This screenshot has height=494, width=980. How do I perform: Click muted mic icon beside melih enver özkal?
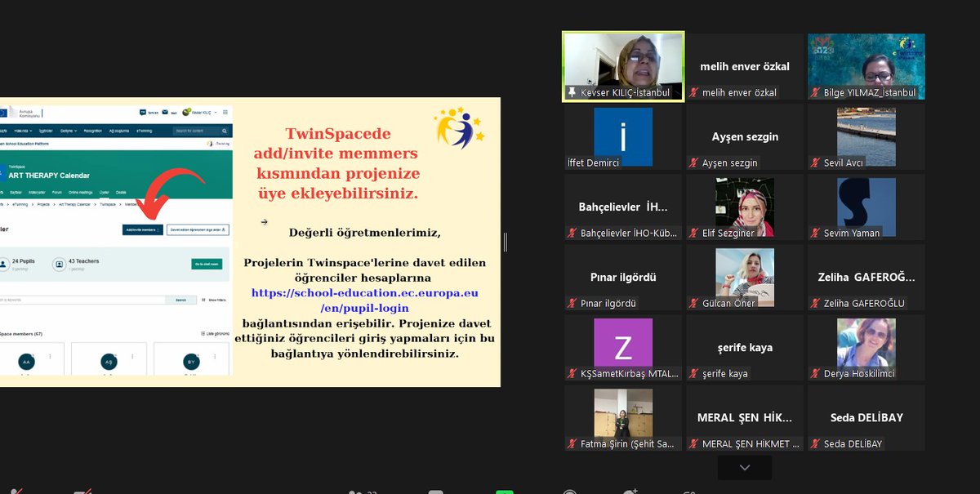pyautogui.click(x=694, y=93)
